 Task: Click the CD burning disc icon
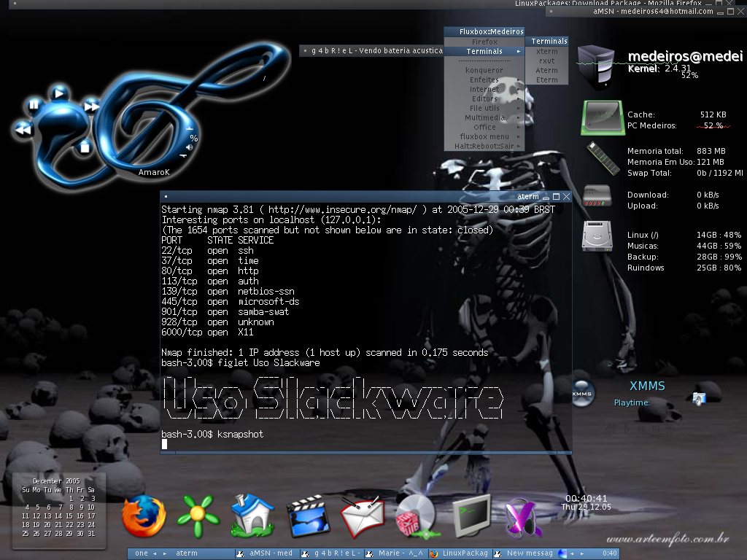click(x=416, y=517)
